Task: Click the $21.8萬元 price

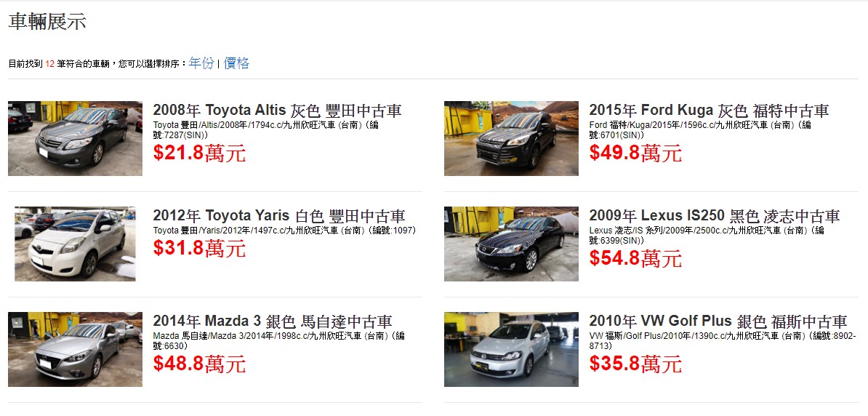Action: pyautogui.click(x=199, y=153)
